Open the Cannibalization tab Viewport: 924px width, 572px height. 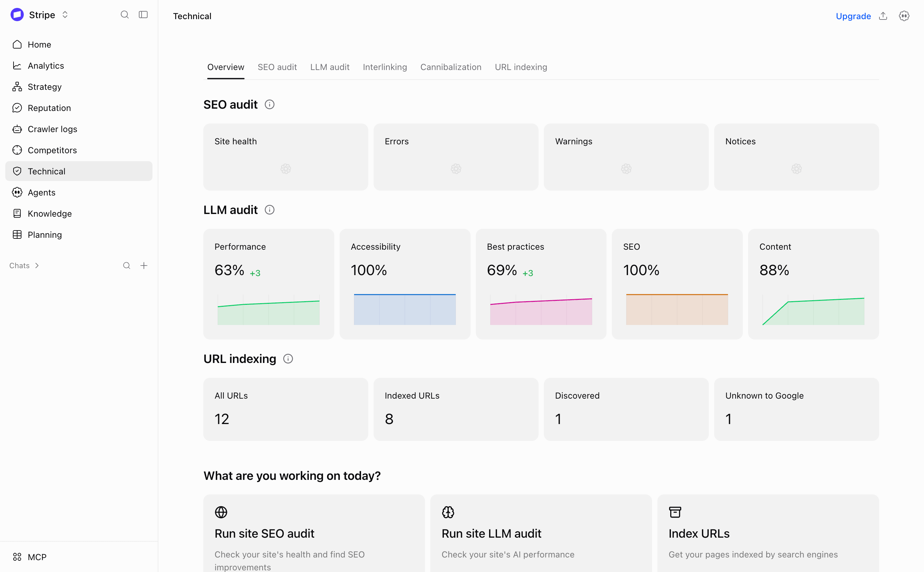450,67
